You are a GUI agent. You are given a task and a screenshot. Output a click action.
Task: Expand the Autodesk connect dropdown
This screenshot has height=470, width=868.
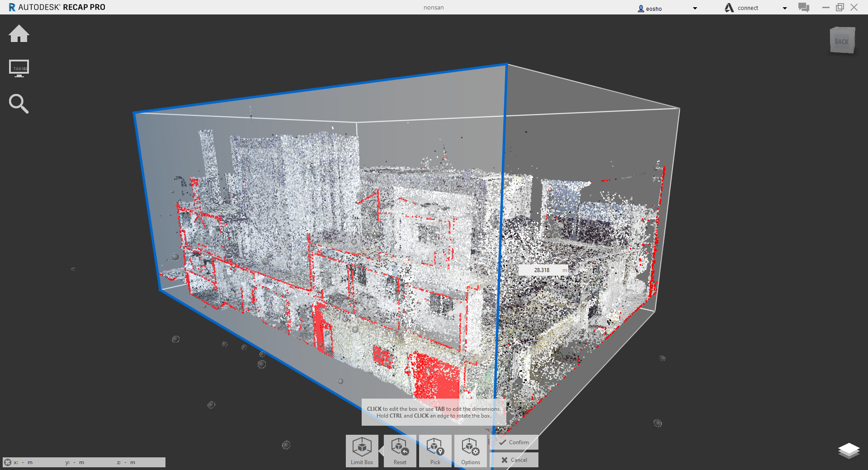(784, 8)
